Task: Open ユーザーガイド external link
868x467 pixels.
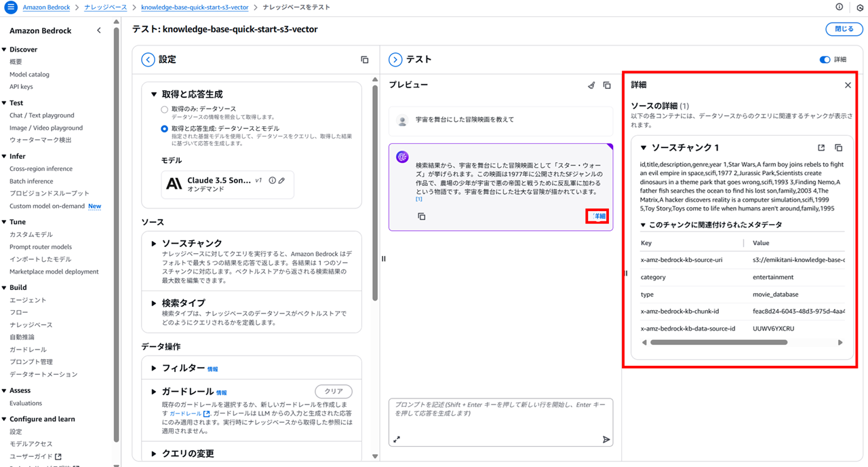Action: click(x=35, y=456)
